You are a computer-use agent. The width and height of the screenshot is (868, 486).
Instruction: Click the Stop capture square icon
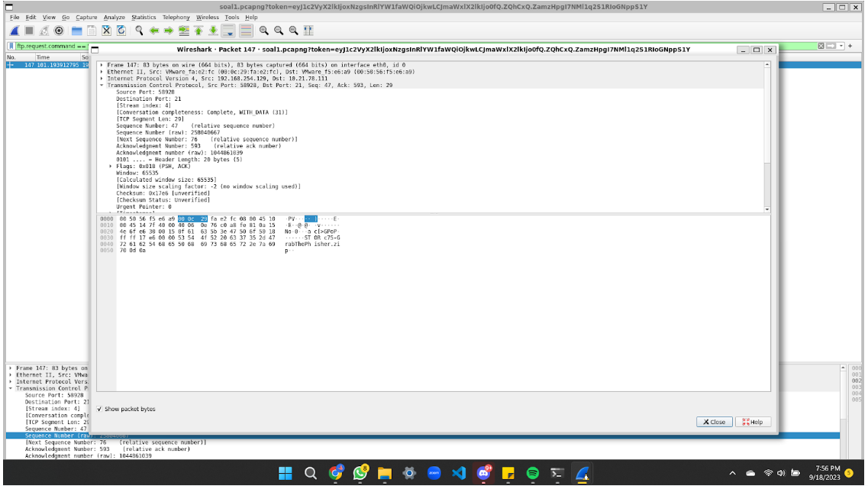coord(29,31)
